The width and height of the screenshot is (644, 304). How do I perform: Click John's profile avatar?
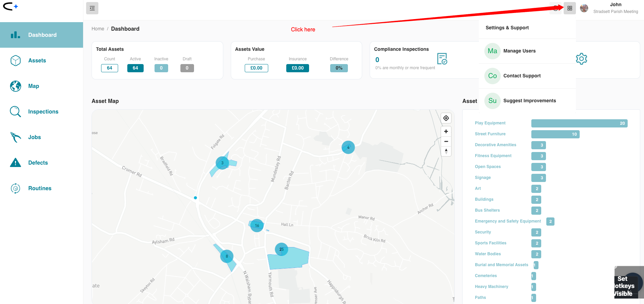584,8
